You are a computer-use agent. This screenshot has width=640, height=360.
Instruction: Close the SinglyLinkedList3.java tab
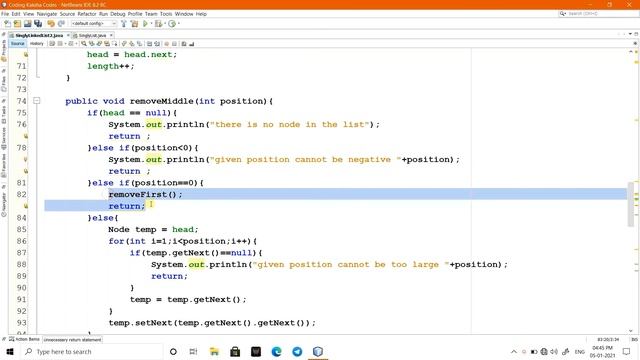tap(68, 36)
